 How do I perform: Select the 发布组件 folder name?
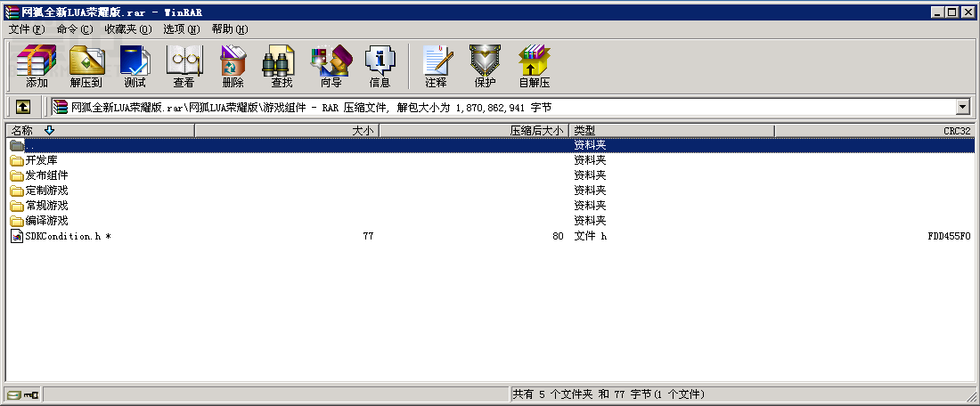(47, 175)
